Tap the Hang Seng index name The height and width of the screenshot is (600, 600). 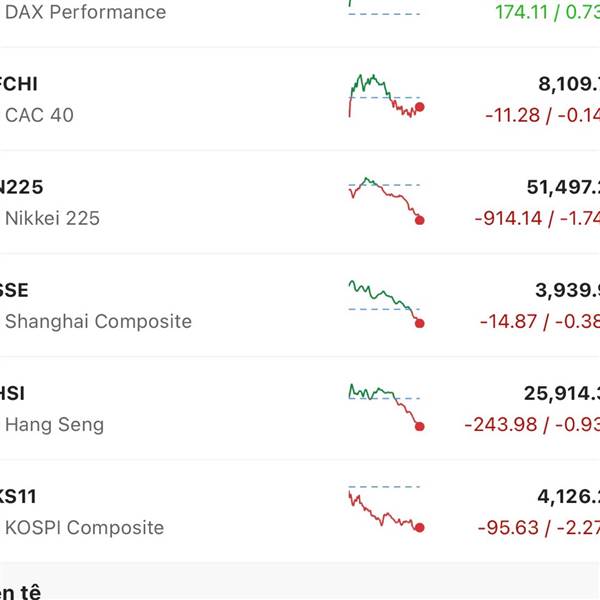(54, 424)
